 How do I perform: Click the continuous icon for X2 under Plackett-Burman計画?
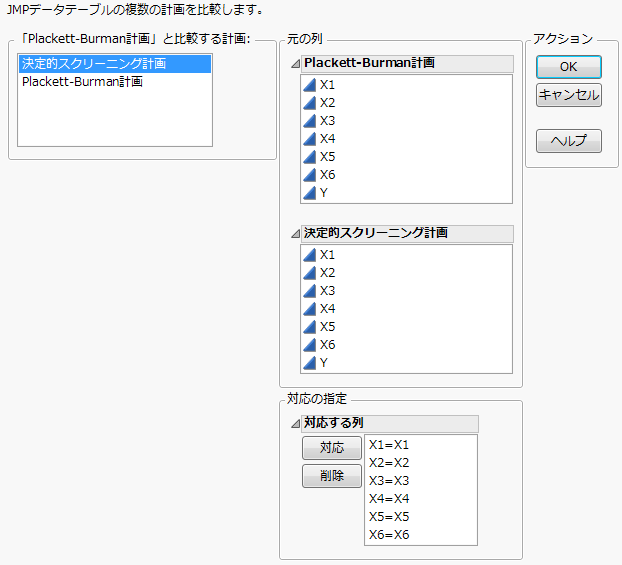(309, 103)
